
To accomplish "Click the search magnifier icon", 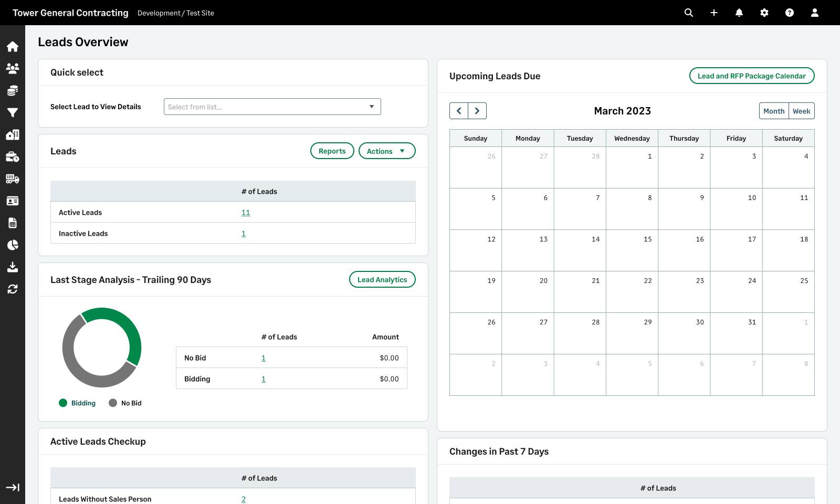I will (x=689, y=13).
